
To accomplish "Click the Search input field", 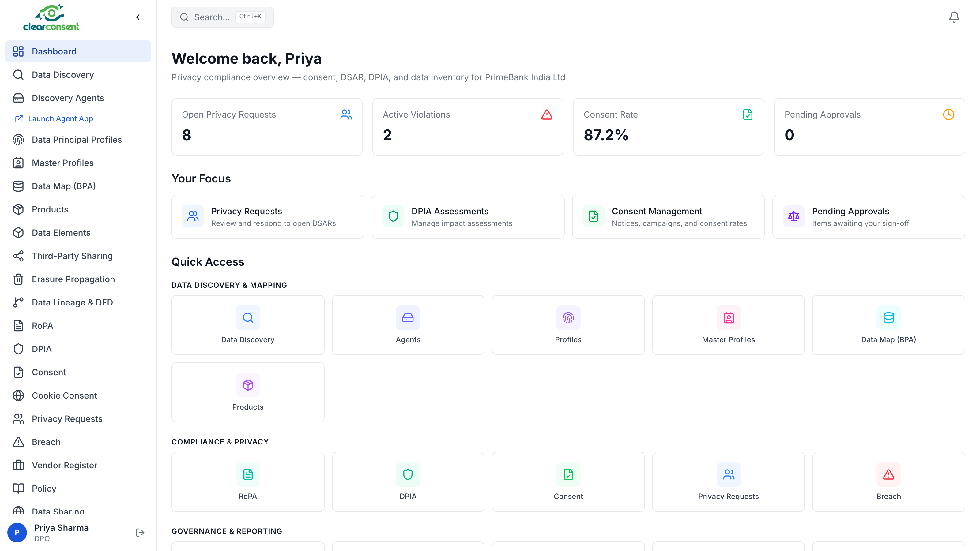I will [222, 17].
